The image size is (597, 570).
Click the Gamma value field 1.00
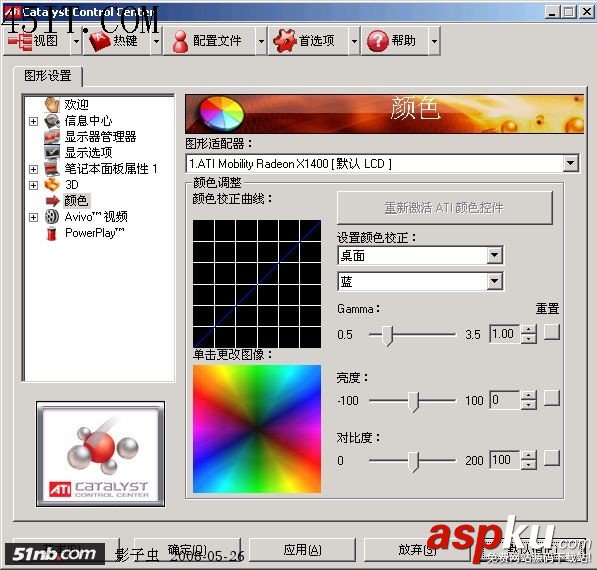tap(505, 334)
